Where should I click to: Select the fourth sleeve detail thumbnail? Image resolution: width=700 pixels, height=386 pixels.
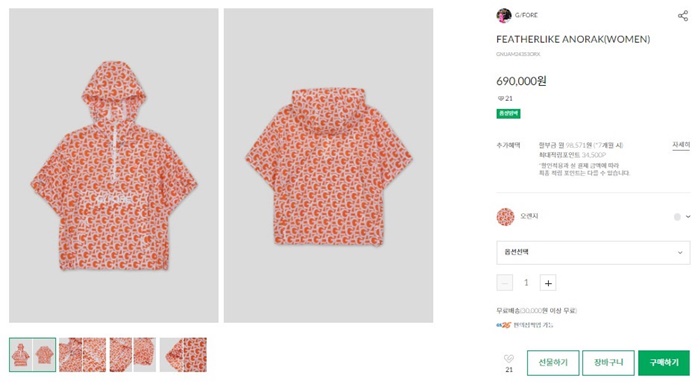click(183, 355)
